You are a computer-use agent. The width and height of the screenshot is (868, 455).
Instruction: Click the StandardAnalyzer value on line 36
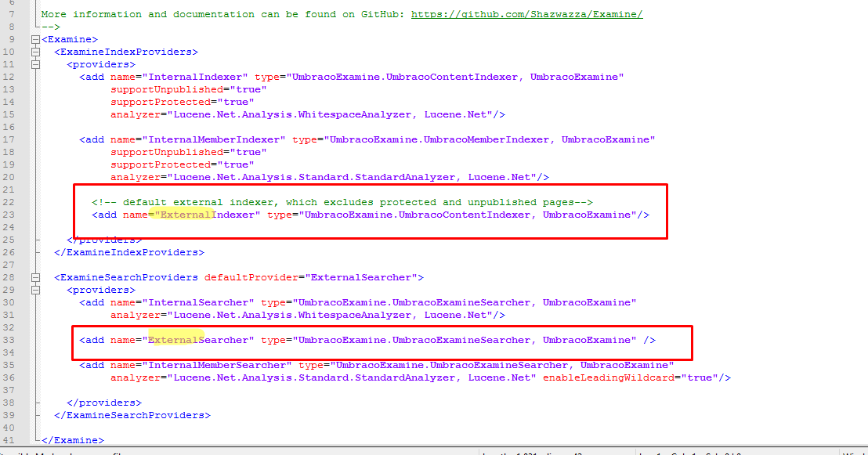(352, 377)
